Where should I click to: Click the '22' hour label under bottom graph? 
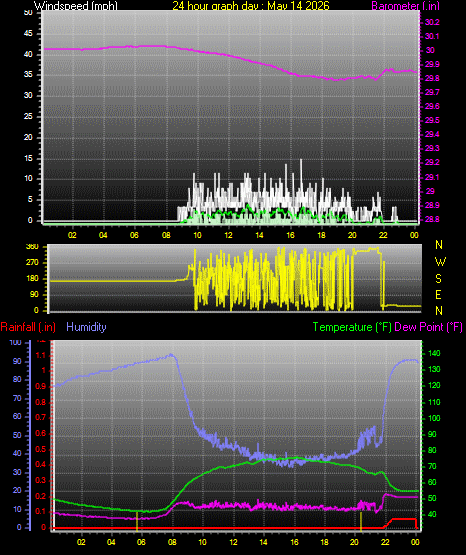(385, 542)
